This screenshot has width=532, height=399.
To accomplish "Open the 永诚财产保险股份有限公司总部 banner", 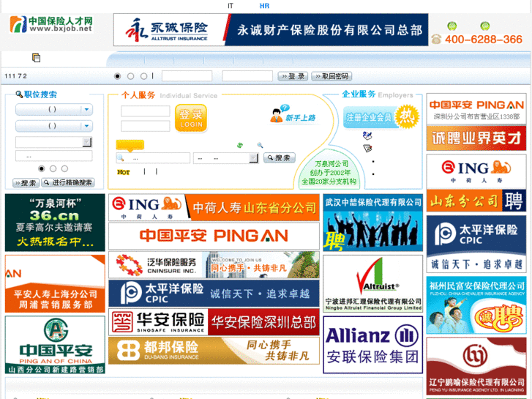I will click(x=271, y=30).
